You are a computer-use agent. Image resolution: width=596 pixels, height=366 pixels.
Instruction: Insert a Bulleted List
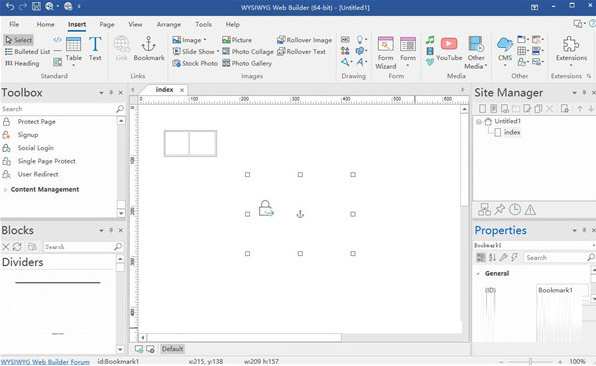coord(27,52)
